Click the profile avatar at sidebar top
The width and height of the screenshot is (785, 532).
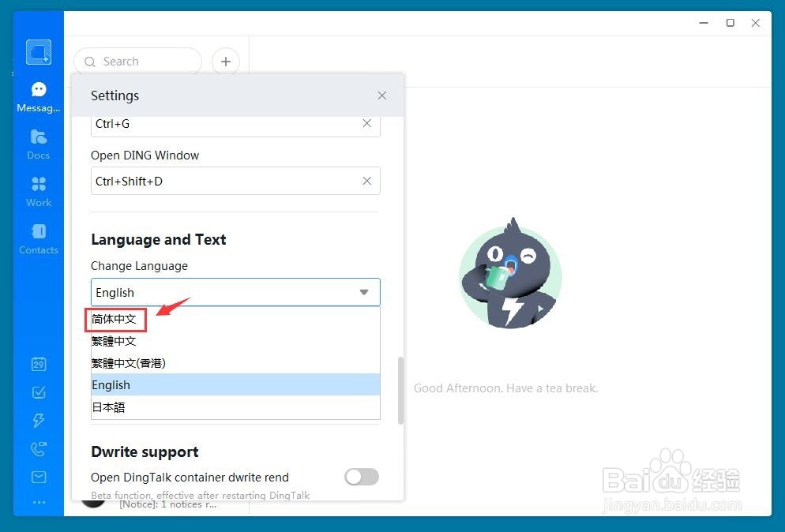point(39,52)
